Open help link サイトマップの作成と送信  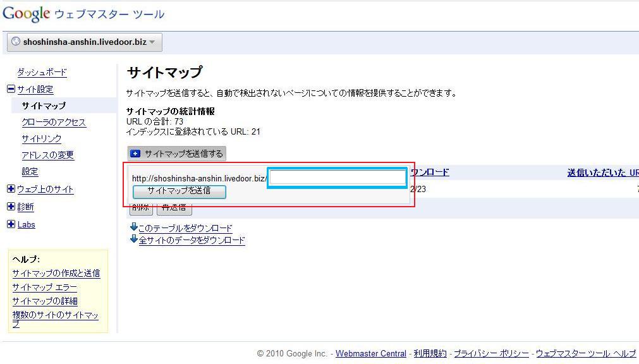(56, 274)
